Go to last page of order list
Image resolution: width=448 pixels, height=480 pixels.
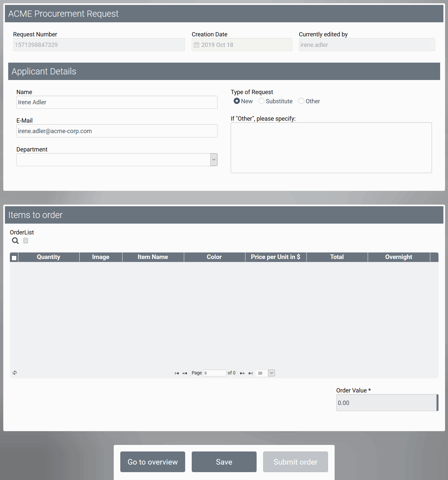click(251, 373)
